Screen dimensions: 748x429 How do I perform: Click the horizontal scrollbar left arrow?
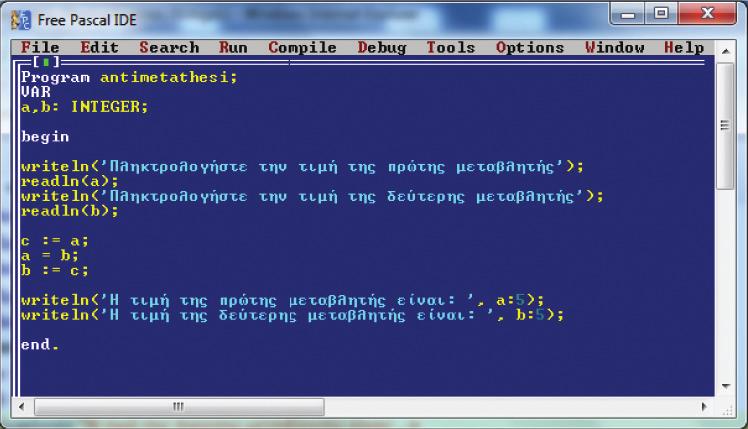click(x=21, y=407)
